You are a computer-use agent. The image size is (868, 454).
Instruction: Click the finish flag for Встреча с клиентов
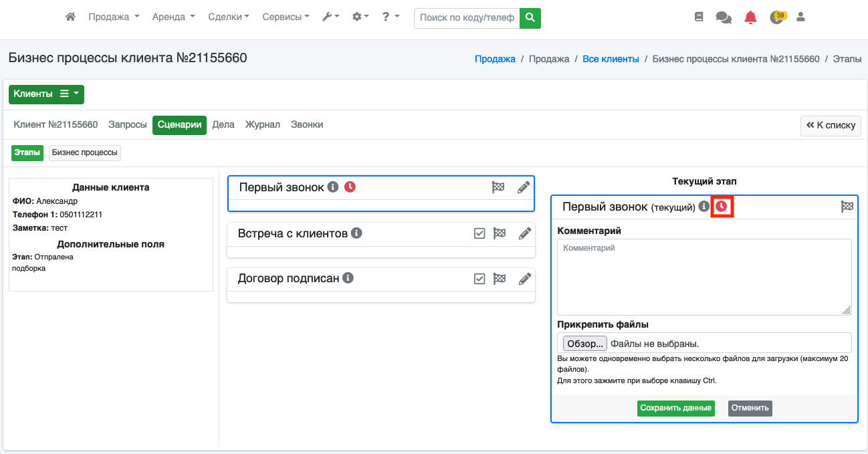pos(500,233)
